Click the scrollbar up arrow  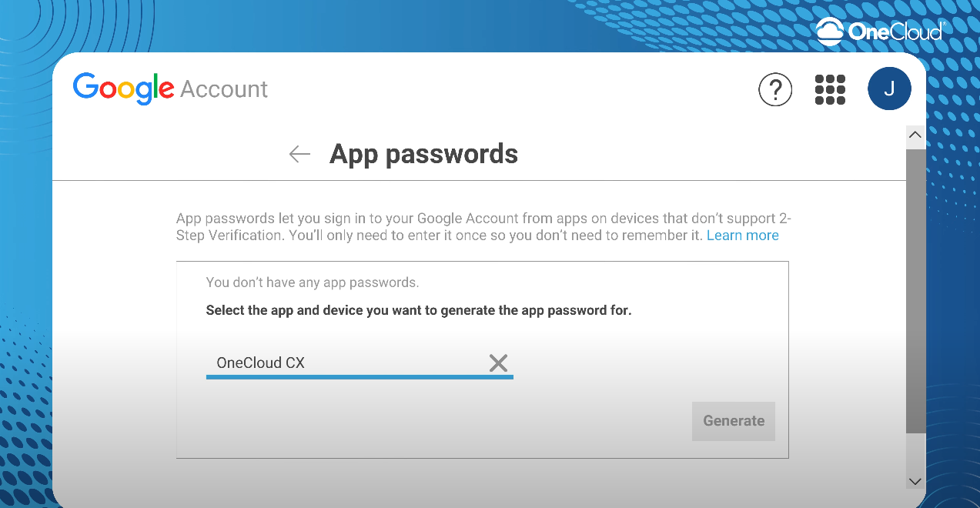coord(915,135)
